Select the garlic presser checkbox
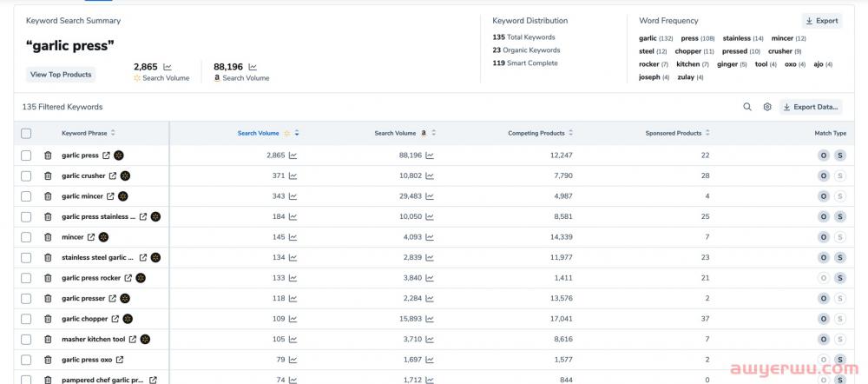The height and width of the screenshot is (384, 868). pos(26,299)
